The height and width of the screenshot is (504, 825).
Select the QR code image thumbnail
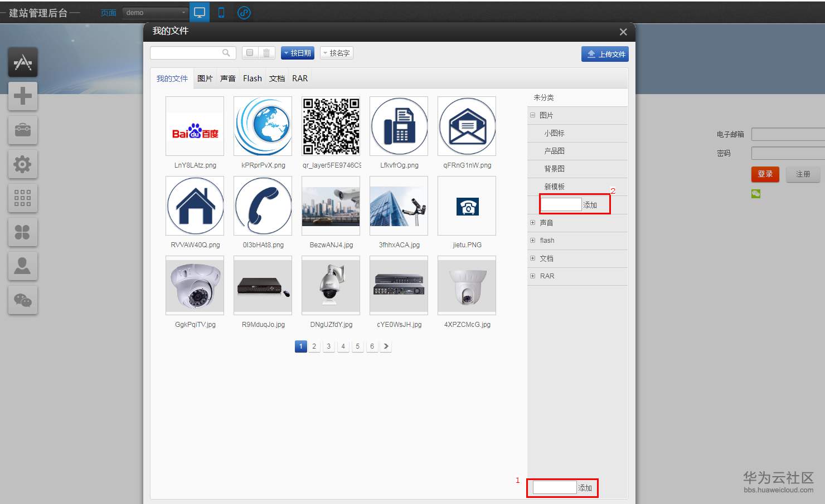click(x=331, y=126)
